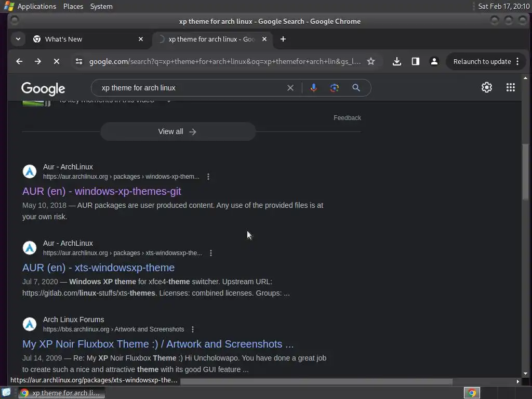
Task: Click the View all button
Action: [178, 131]
